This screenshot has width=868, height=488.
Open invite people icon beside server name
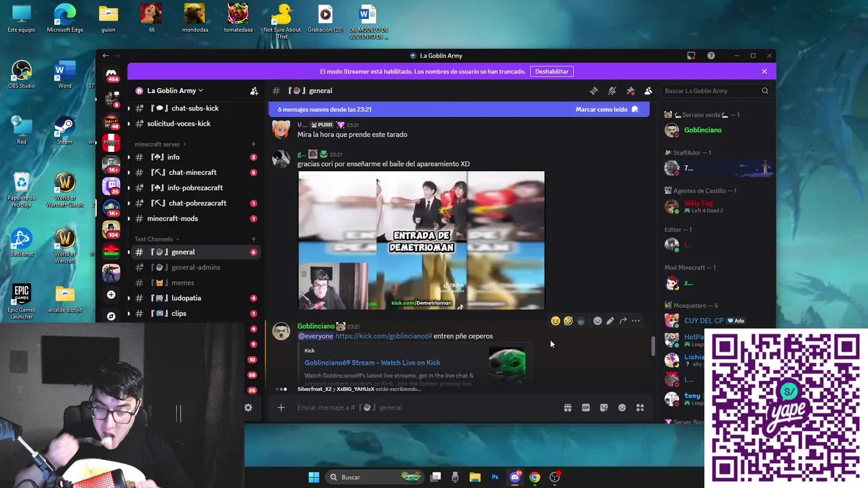pyautogui.click(x=254, y=91)
